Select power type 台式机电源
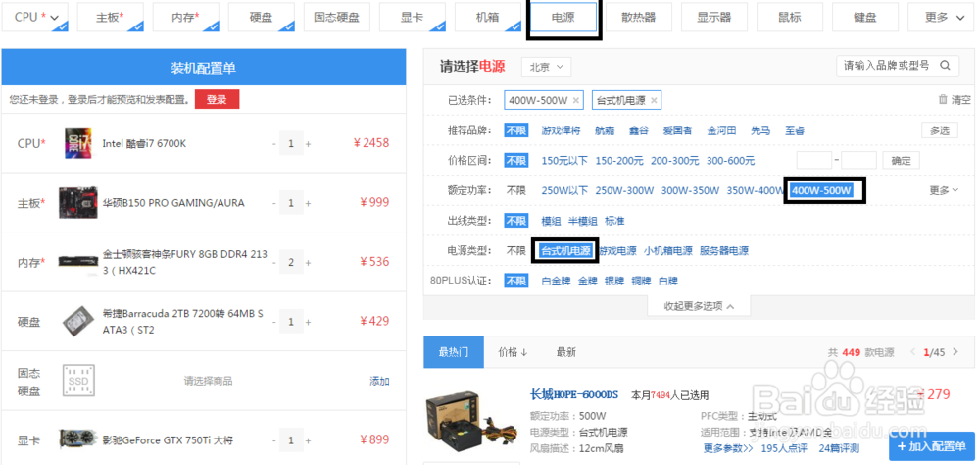980x465 pixels. pos(565,251)
